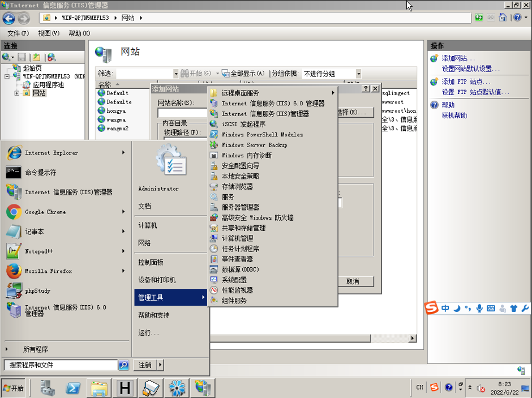This screenshot has height=398, width=532.
Task: Launch Windows PowerShell from the taskbar
Action: pyautogui.click(x=73, y=387)
